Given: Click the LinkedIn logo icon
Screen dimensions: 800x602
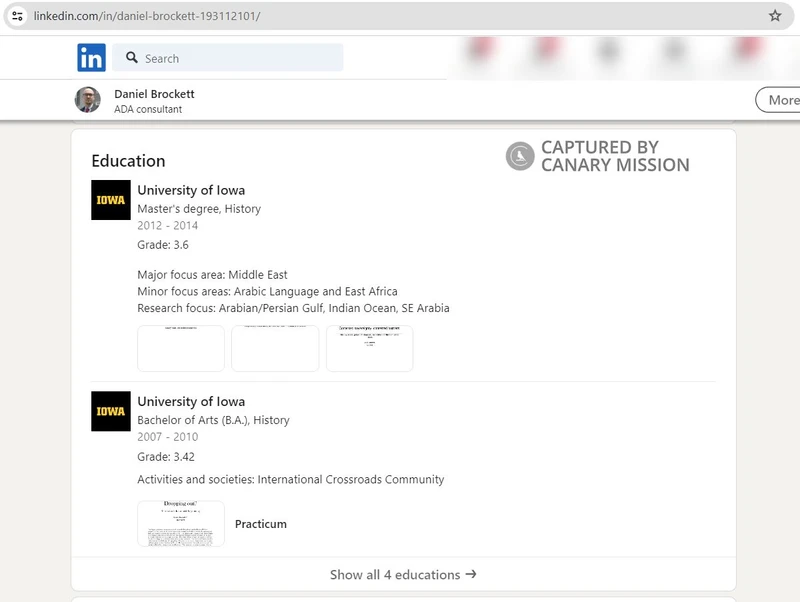Looking at the screenshot, I should (91, 58).
